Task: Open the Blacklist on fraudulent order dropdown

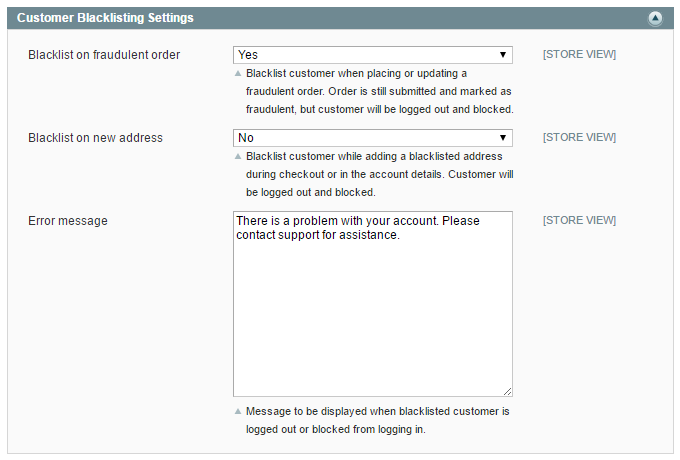Action: [373, 55]
